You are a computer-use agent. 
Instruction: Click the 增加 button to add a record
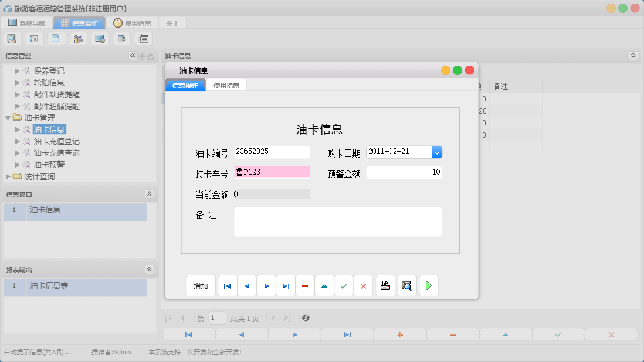(x=200, y=285)
